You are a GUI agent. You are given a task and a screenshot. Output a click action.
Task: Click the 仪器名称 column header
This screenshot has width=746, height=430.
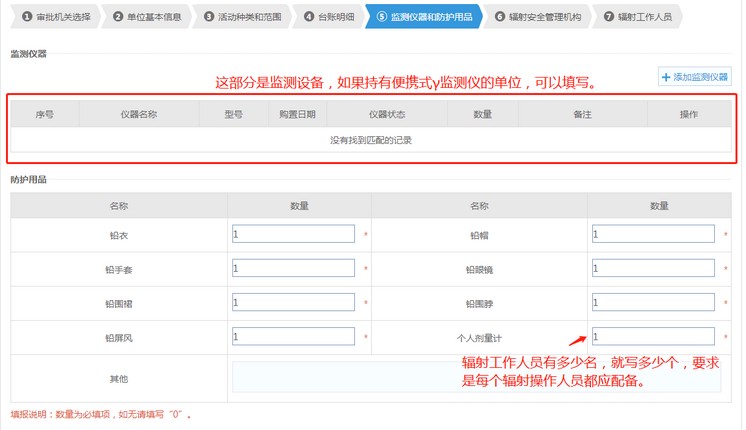(138, 114)
